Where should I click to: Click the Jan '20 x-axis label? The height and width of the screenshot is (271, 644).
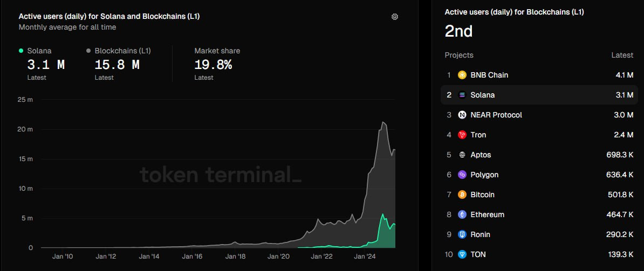pyautogui.click(x=279, y=257)
